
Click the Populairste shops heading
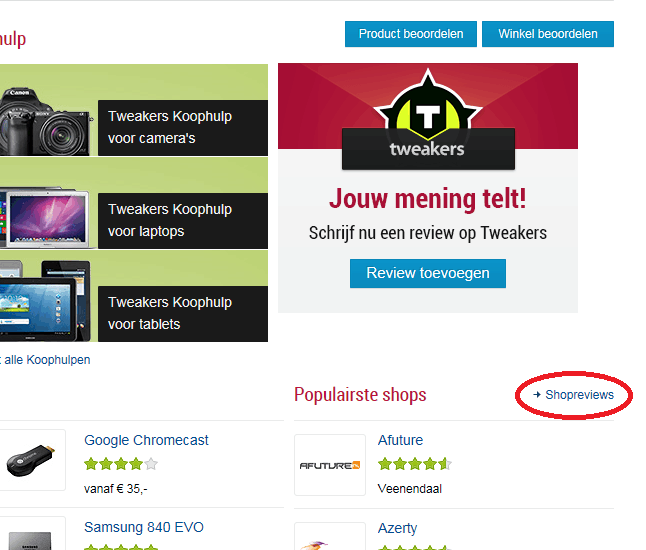[360, 394]
